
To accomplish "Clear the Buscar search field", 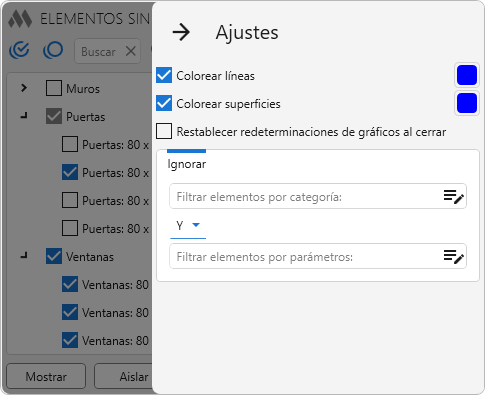I will point(131,51).
